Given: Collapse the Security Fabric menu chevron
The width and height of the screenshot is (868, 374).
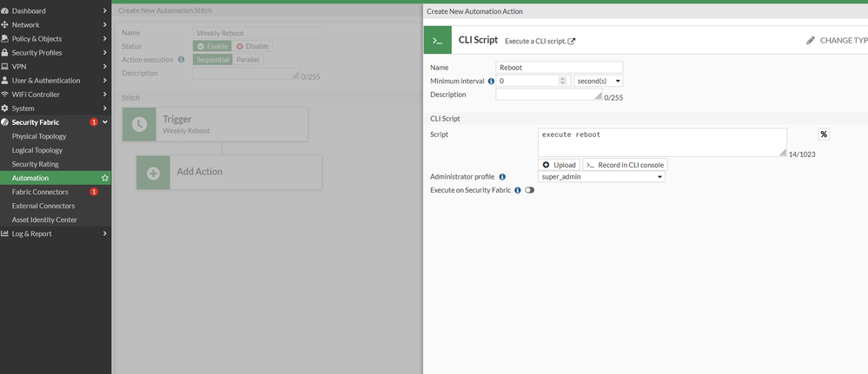Looking at the screenshot, I should click(x=104, y=122).
